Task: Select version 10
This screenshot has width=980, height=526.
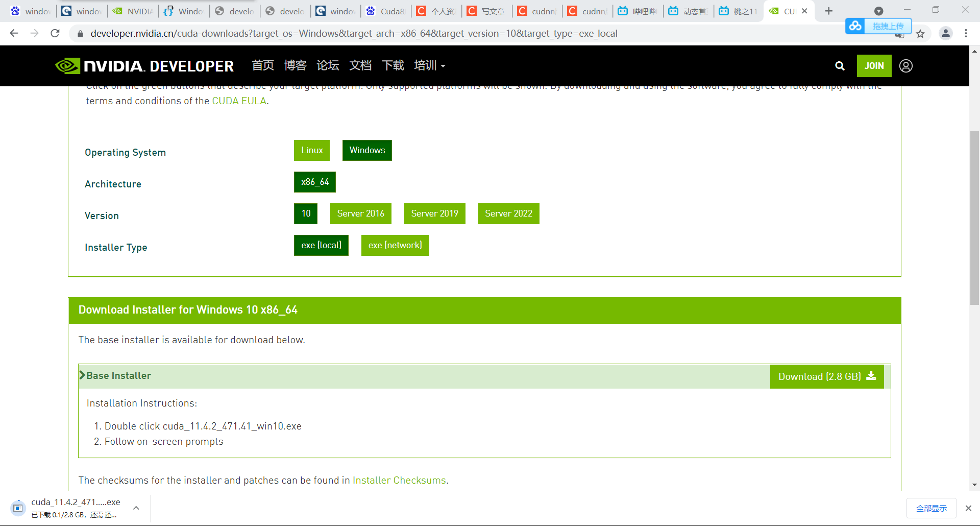Action: (306, 213)
